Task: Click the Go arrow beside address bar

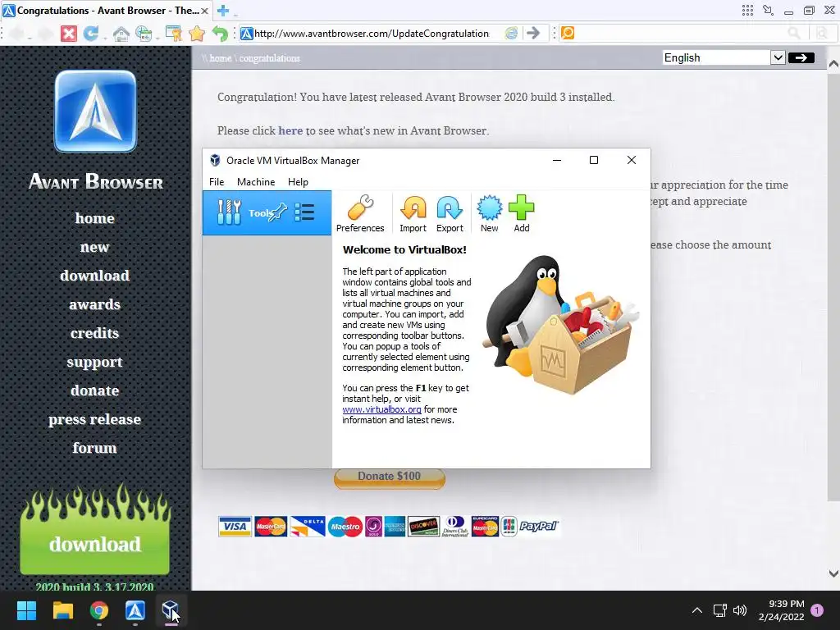Action: click(533, 33)
